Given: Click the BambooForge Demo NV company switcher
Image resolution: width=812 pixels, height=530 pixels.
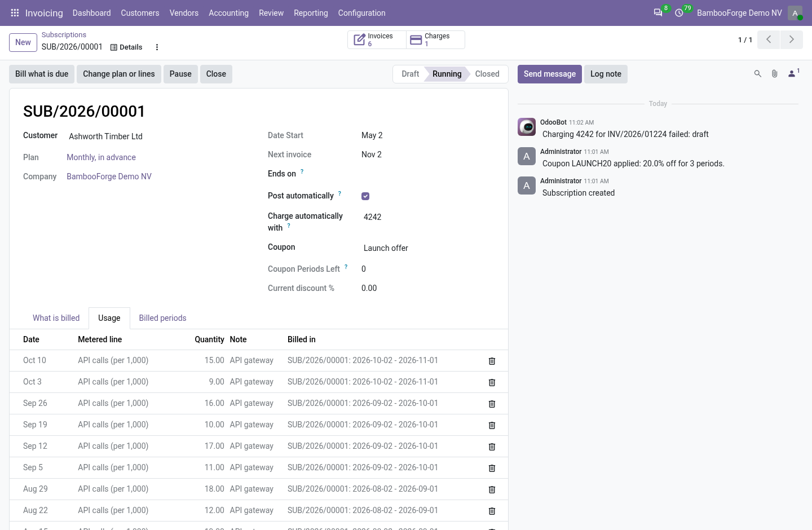Looking at the screenshot, I should coord(739,13).
